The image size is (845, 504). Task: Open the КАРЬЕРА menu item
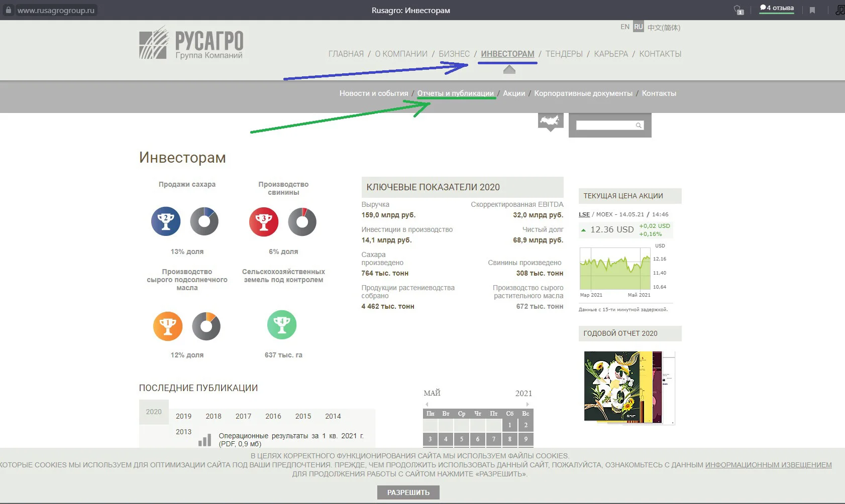coord(611,54)
